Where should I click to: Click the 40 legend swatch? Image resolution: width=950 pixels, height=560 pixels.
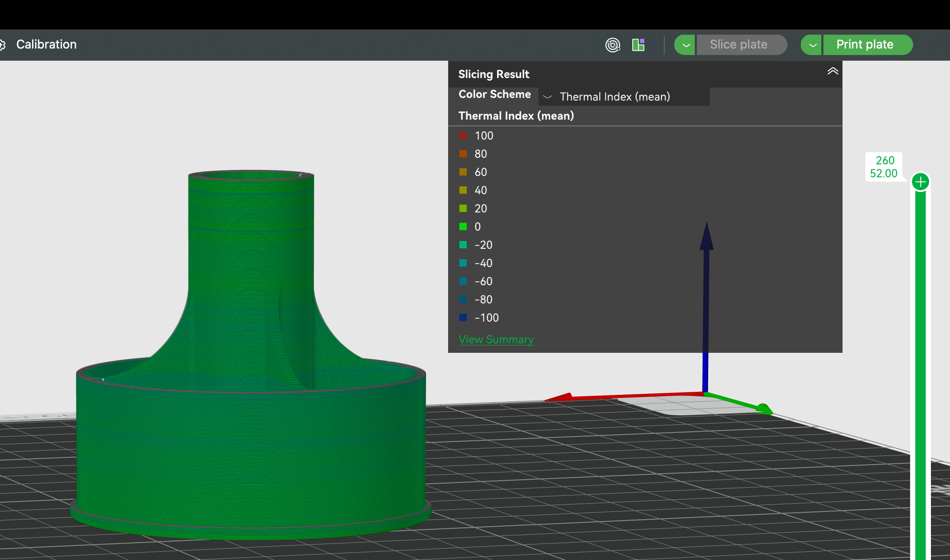click(463, 190)
